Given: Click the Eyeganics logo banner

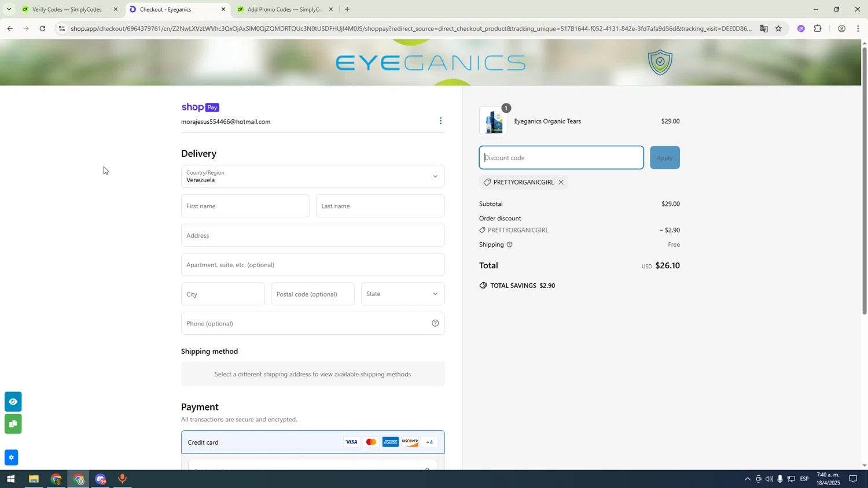Looking at the screenshot, I should (431, 62).
